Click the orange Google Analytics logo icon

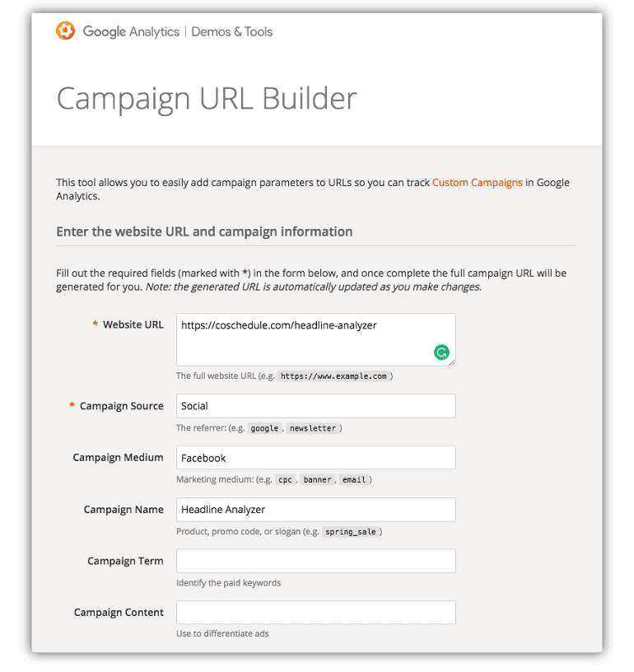[x=65, y=31]
